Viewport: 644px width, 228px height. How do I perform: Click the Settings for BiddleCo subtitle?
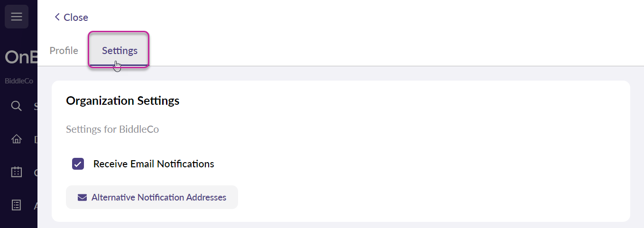112,129
